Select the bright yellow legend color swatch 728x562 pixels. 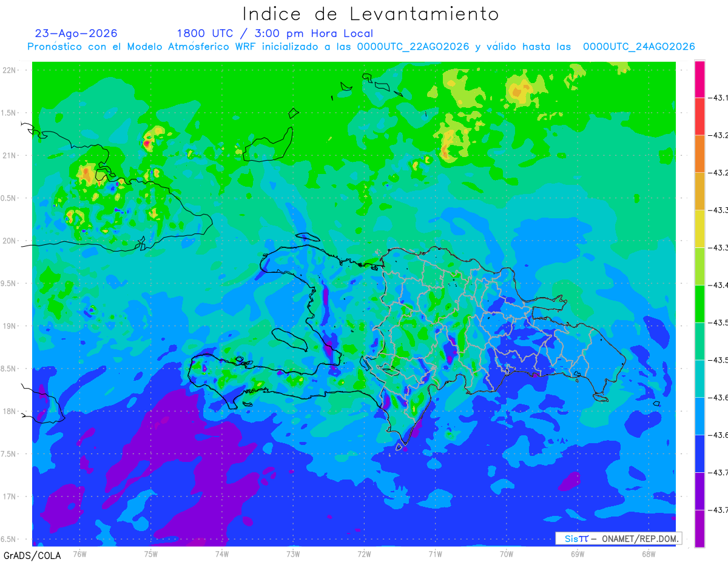click(699, 229)
